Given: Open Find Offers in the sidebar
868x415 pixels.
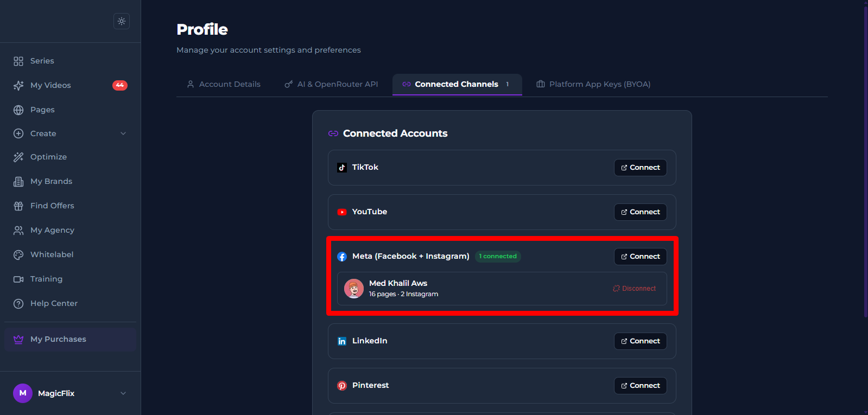Looking at the screenshot, I should click(x=71, y=206).
